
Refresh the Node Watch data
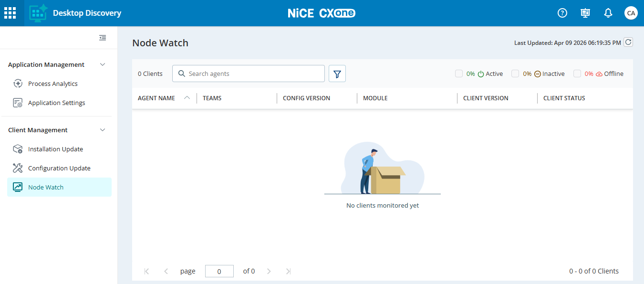628,42
